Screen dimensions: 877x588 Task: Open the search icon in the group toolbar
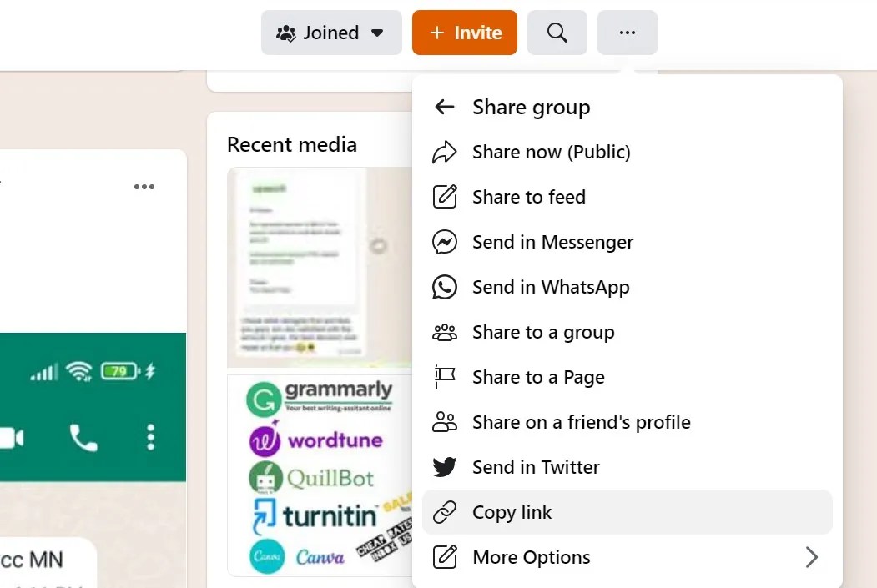pos(557,33)
